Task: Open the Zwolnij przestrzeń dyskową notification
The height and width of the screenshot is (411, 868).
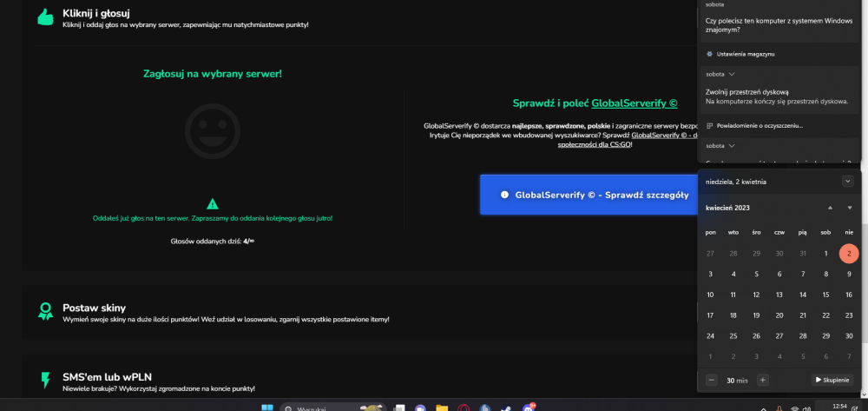Action: click(780, 90)
